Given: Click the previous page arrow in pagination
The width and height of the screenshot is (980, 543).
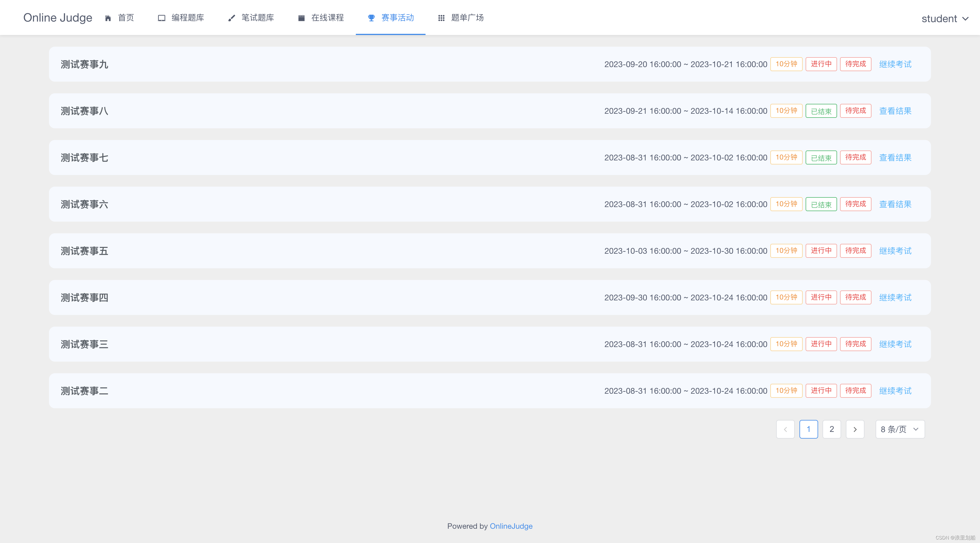Looking at the screenshot, I should [x=785, y=429].
